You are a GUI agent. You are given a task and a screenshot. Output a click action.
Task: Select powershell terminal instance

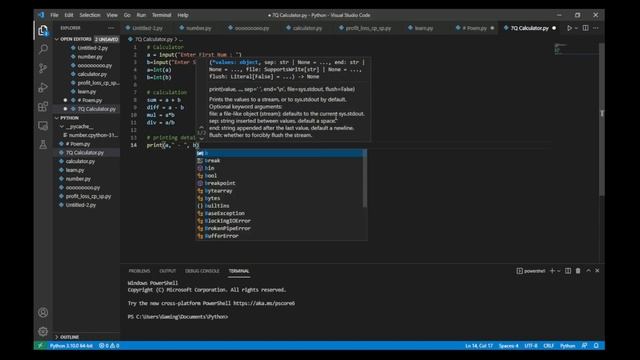(x=531, y=271)
